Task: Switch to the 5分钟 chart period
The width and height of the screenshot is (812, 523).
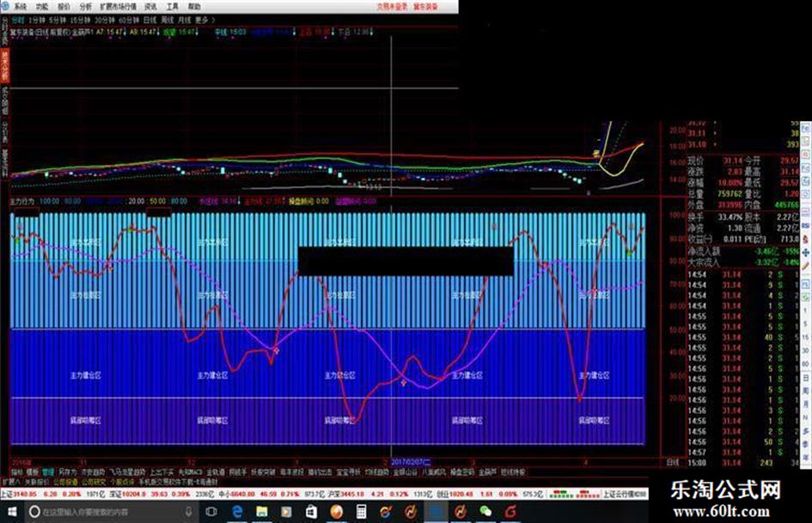Action: (58, 20)
